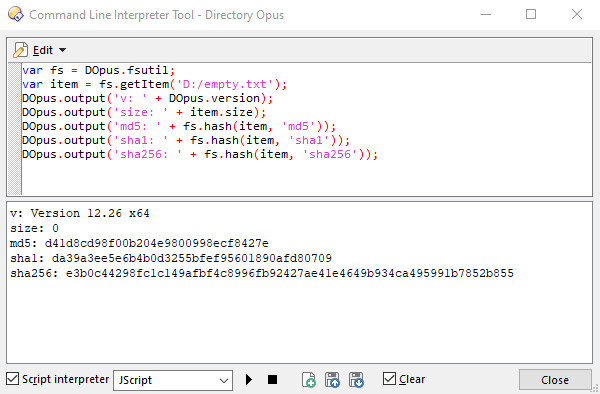This screenshot has width=600, height=394.
Task: Minimize the Command Line Interpreter window
Action: (x=486, y=15)
